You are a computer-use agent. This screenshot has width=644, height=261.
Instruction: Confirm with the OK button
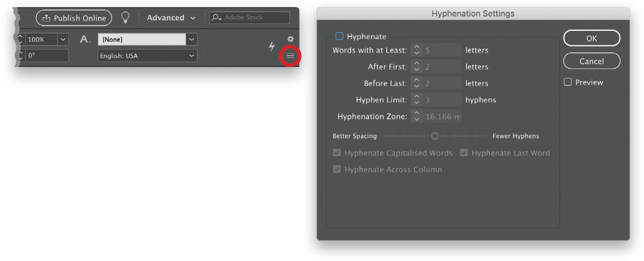(592, 38)
